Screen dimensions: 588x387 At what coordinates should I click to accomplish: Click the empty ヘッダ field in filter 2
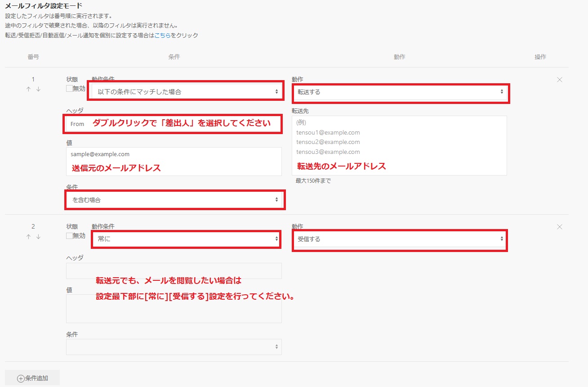click(174, 271)
